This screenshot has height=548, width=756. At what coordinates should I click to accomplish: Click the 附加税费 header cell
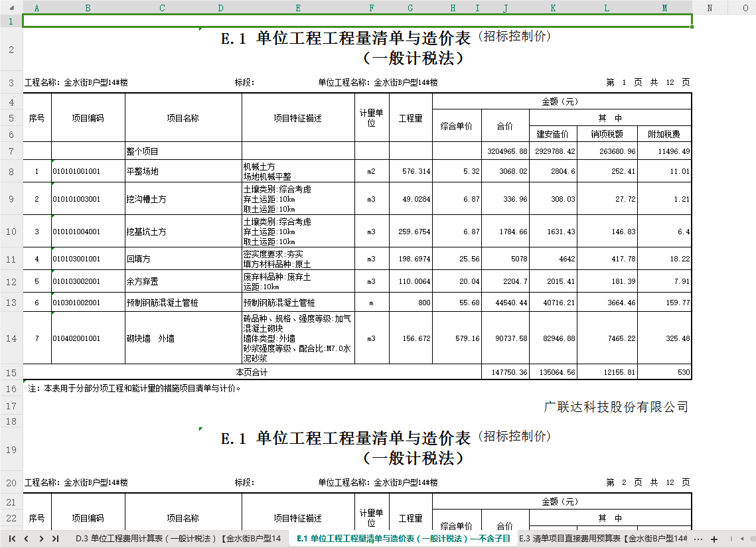pos(664,134)
